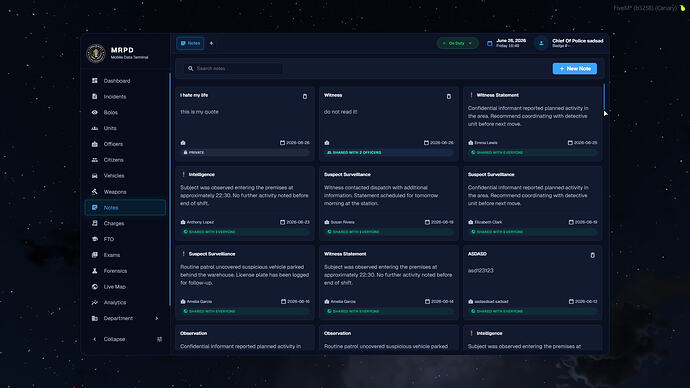This screenshot has width=690, height=388.
Task: Open the Intelligence note by Anthony Lopez
Action: pyautogui.click(x=245, y=203)
